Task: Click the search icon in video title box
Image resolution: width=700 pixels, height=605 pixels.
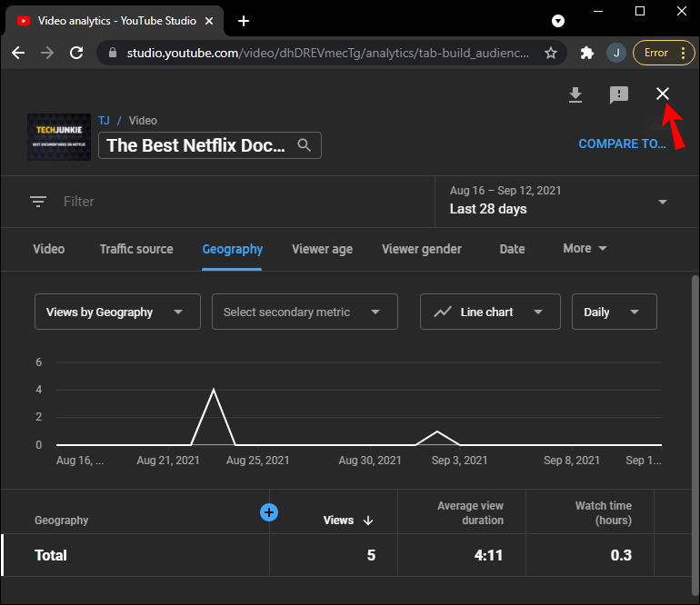Action: [305, 144]
